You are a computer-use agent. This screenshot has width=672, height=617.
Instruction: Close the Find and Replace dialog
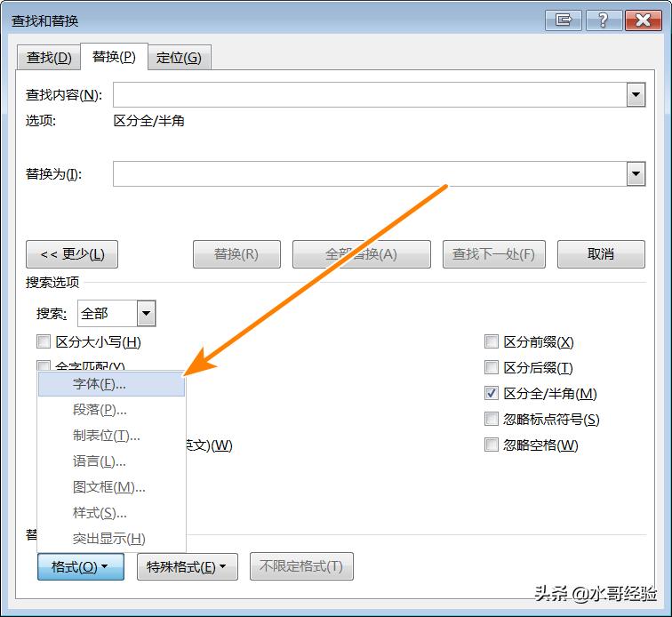644,20
